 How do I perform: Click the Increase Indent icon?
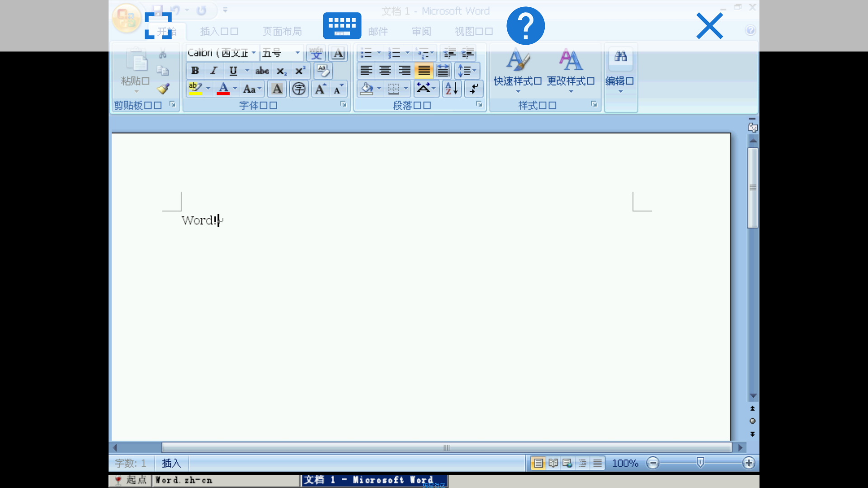pos(467,53)
